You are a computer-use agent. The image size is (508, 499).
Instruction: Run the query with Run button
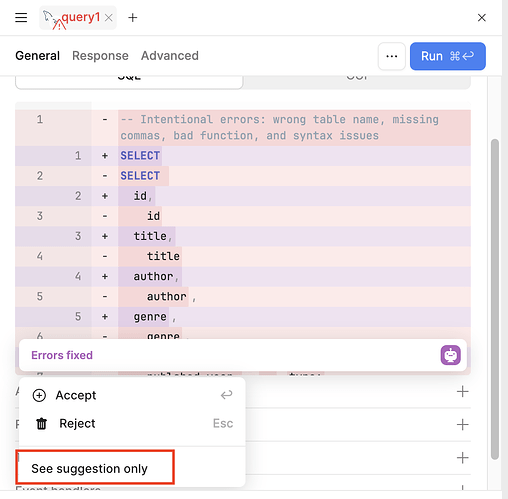click(x=448, y=56)
